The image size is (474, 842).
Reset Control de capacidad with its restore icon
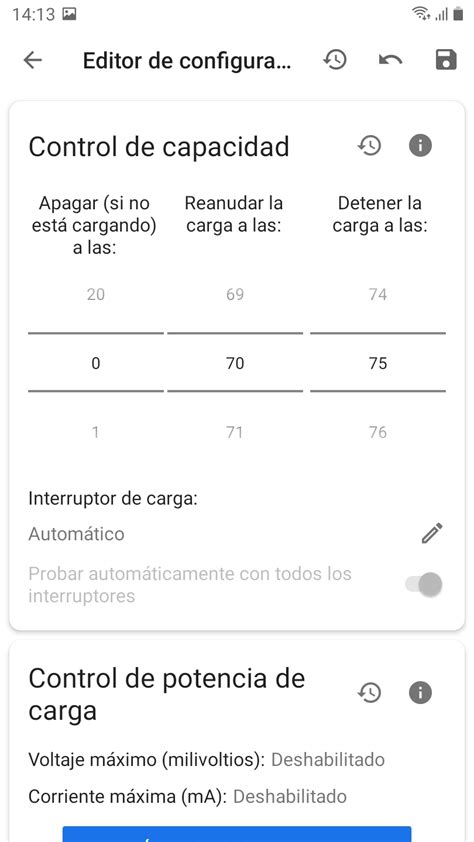[369, 146]
